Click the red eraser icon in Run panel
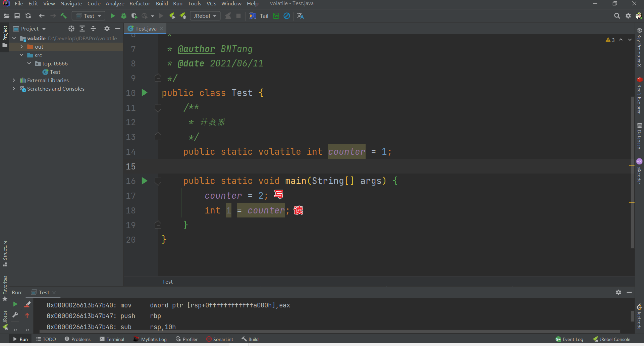644x346 pixels. [28, 304]
